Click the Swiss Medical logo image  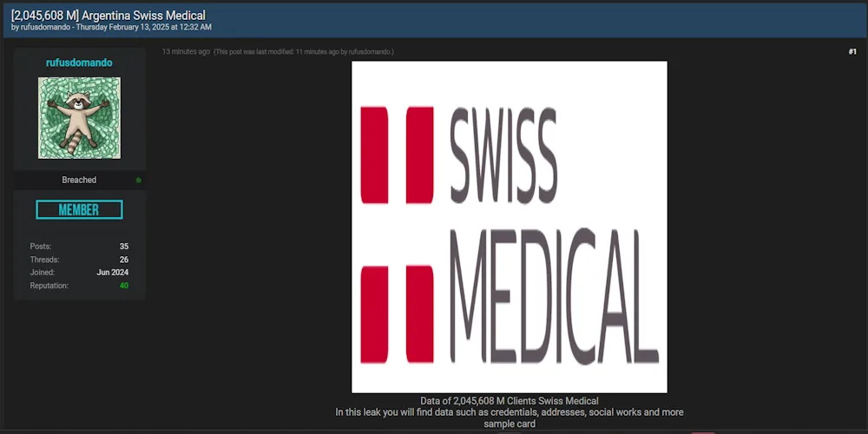click(510, 227)
